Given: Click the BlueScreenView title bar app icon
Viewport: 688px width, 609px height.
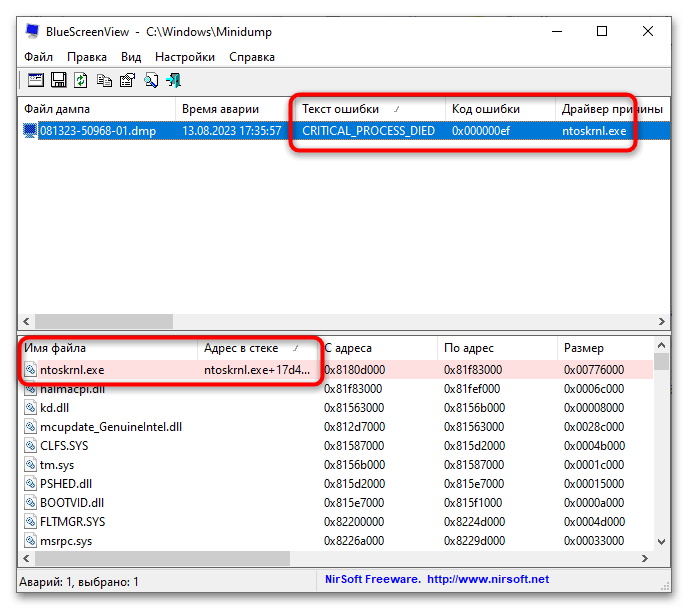Looking at the screenshot, I should pyautogui.click(x=32, y=31).
